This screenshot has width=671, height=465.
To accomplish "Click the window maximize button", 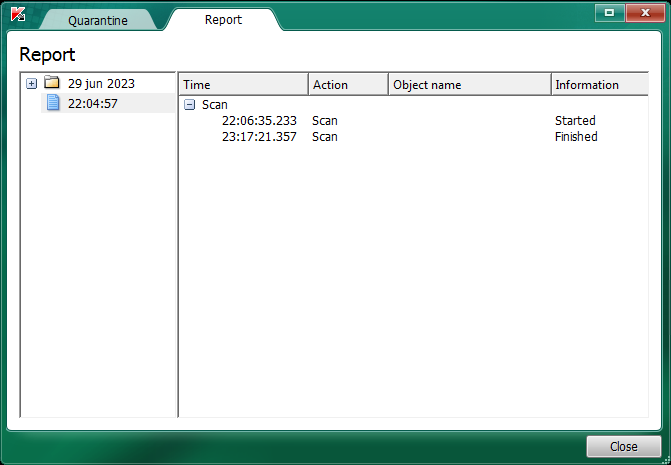I will 608,12.
